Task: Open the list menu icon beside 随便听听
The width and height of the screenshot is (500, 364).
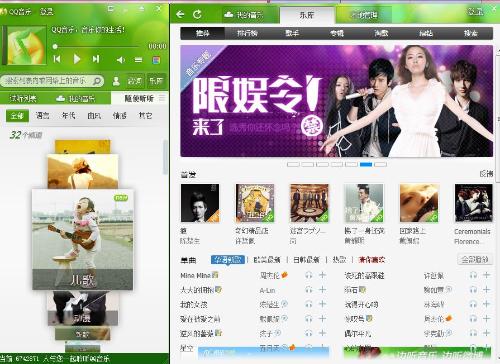Action: coord(162,98)
